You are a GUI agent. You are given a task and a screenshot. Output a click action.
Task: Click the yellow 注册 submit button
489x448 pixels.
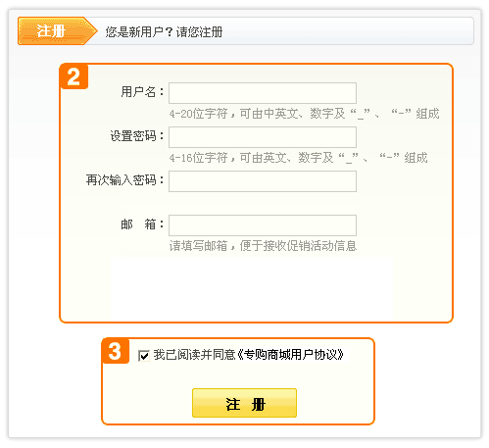point(244,403)
